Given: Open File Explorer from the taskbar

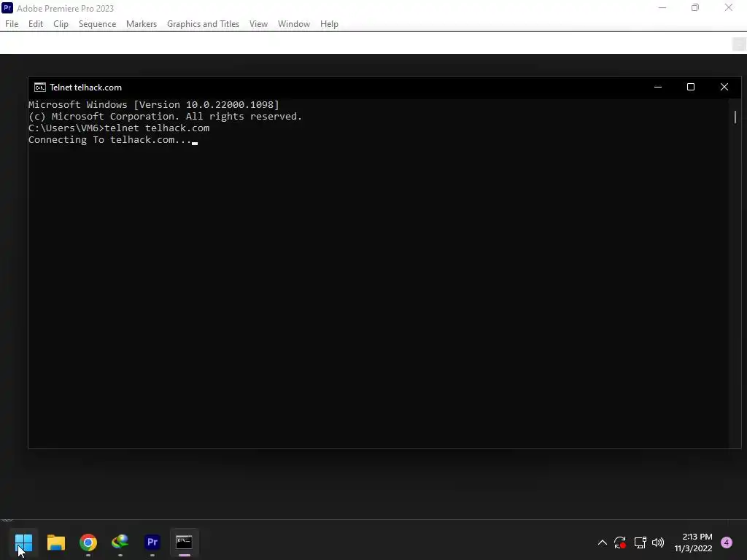Looking at the screenshot, I should (55, 542).
